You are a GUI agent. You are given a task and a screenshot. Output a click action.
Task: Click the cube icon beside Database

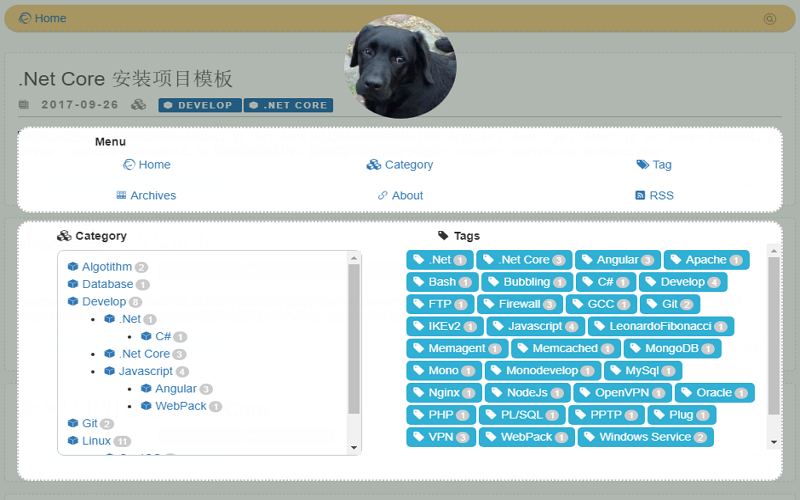[x=73, y=284]
